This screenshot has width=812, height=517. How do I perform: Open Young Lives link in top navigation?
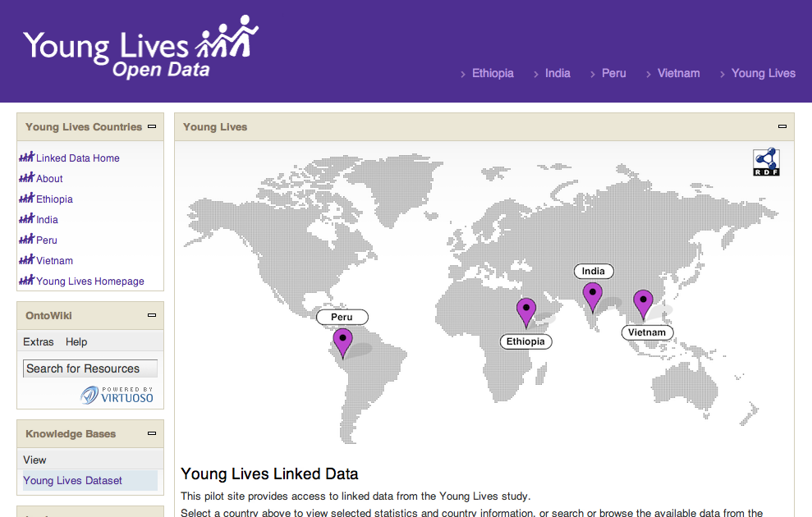point(764,74)
